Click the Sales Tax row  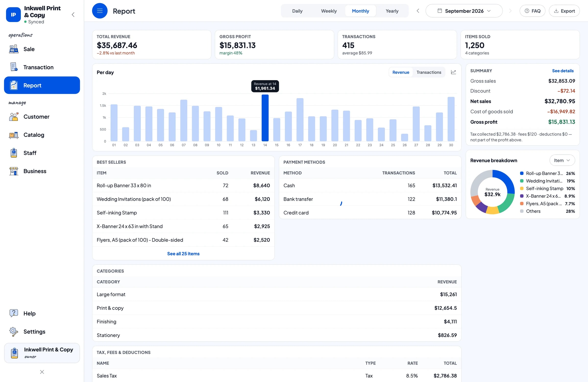pyautogui.click(x=277, y=376)
